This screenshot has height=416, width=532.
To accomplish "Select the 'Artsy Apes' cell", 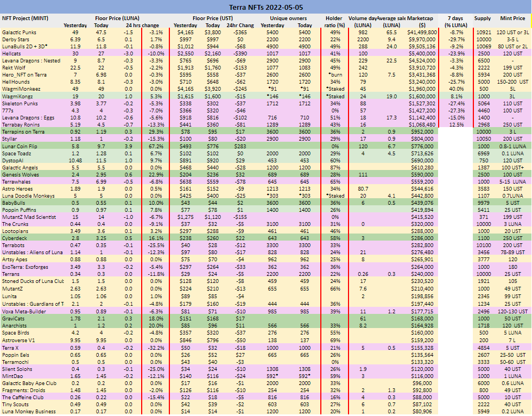I will coord(15,260).
